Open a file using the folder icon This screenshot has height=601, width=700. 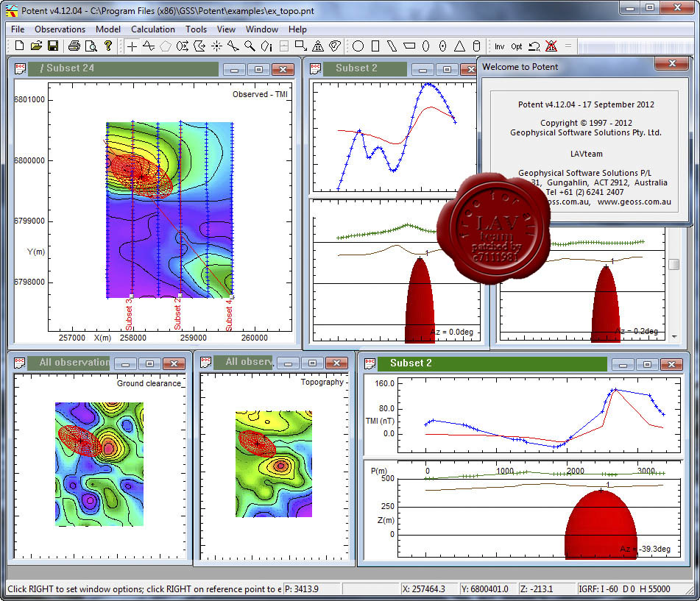[36, 46]
